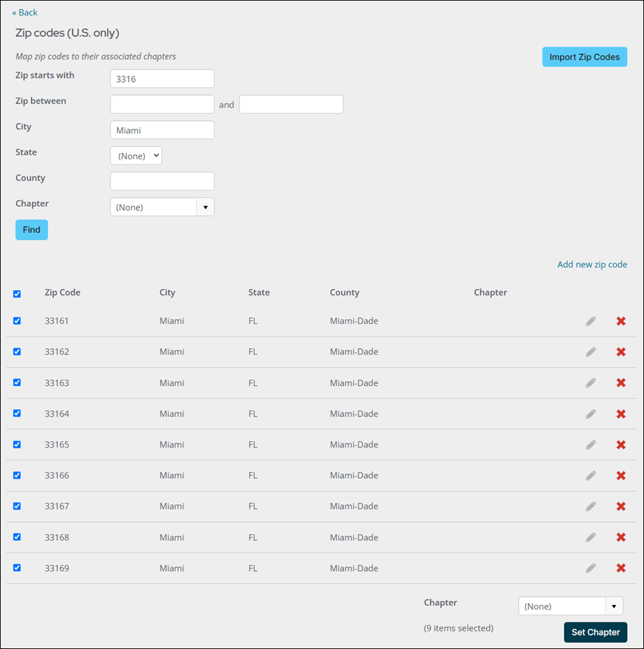Viewport: 644px width, 649px height.
Task: Click the State column header
Action: [259, 292]
